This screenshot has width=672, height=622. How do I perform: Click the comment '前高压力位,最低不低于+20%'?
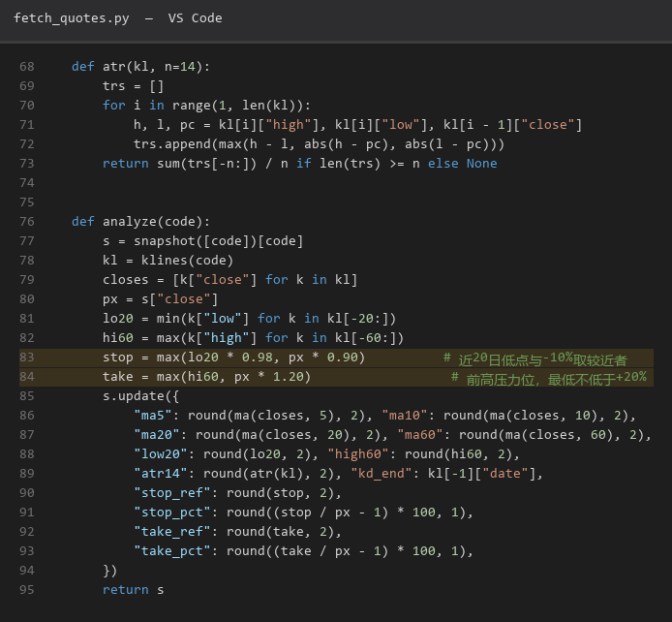pyautogui.click(x=549, y=378)
